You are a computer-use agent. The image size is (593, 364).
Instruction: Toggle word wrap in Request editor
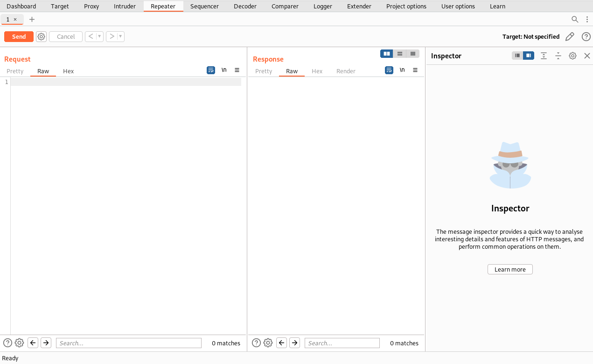(211, 70)
